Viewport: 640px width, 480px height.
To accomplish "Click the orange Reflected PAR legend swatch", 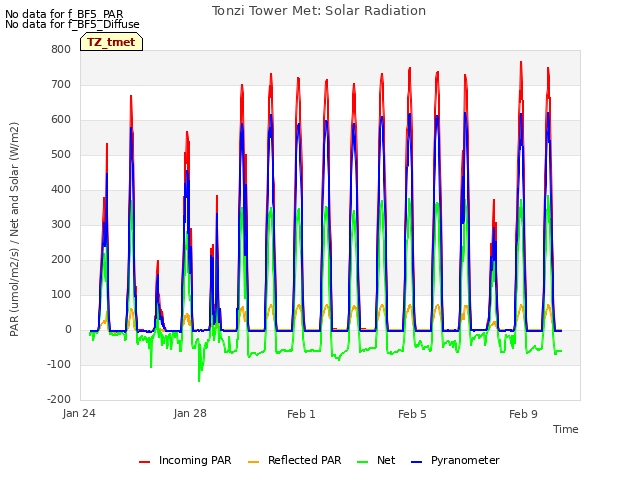I will click(253, 462).
